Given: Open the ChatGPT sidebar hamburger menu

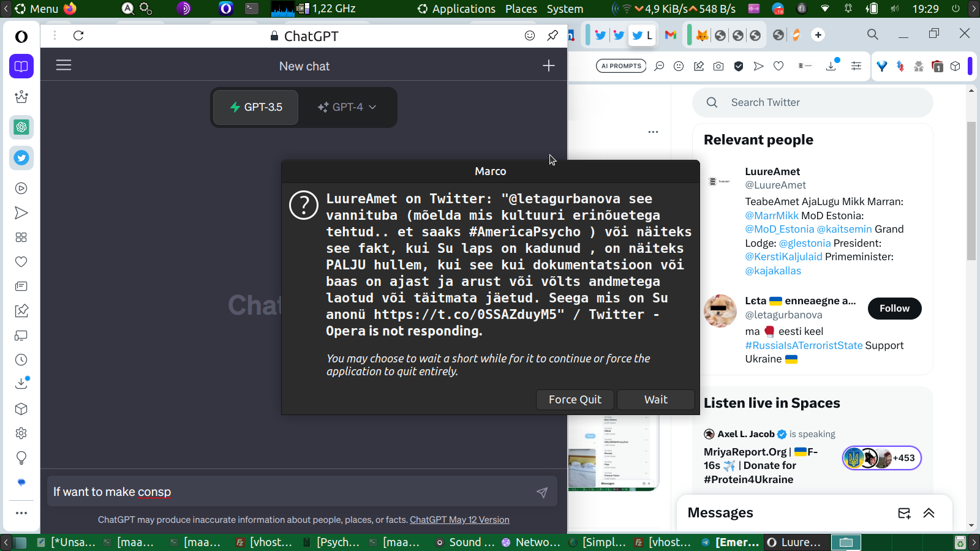Looking at the screenshot, I should point(64,65).
